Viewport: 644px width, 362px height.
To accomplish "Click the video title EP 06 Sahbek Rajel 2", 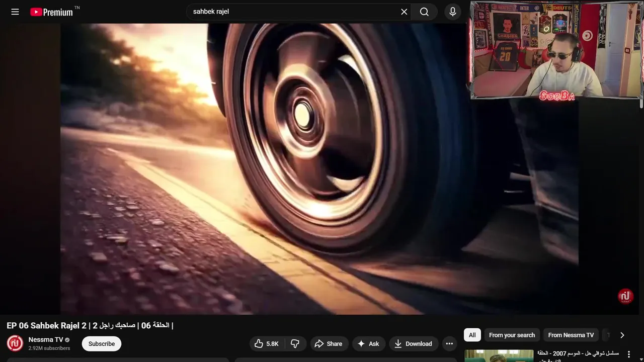I will [x=90, y=326].
